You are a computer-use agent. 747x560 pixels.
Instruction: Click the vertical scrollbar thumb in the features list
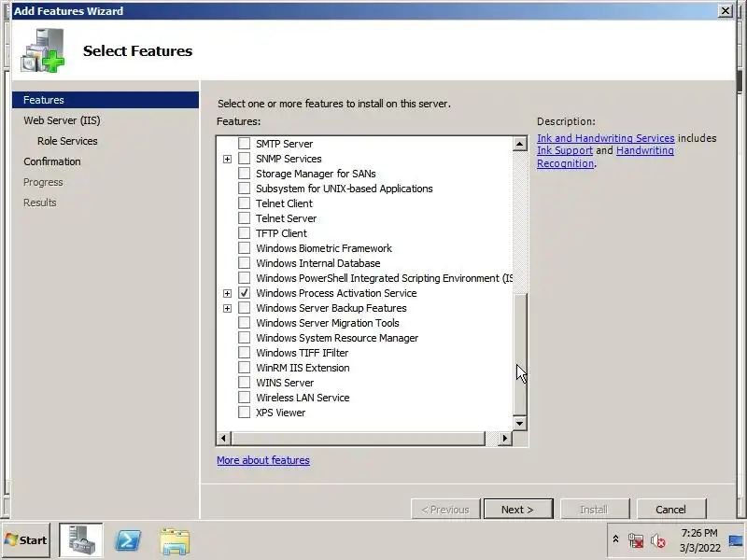[520, 354]
